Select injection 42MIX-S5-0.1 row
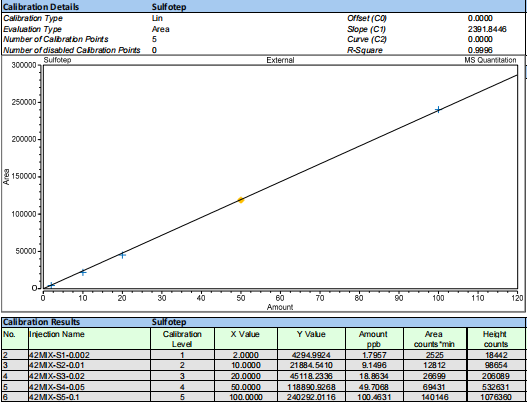Viewport: 528px width, 403px height. click(x=263, y=397)
